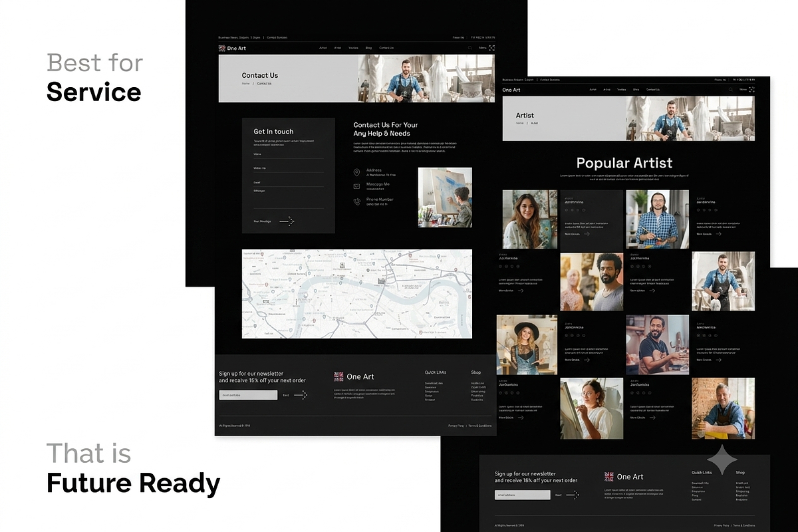
Task: Open photo of woman wearing black hat
Action: click(527, 344)
